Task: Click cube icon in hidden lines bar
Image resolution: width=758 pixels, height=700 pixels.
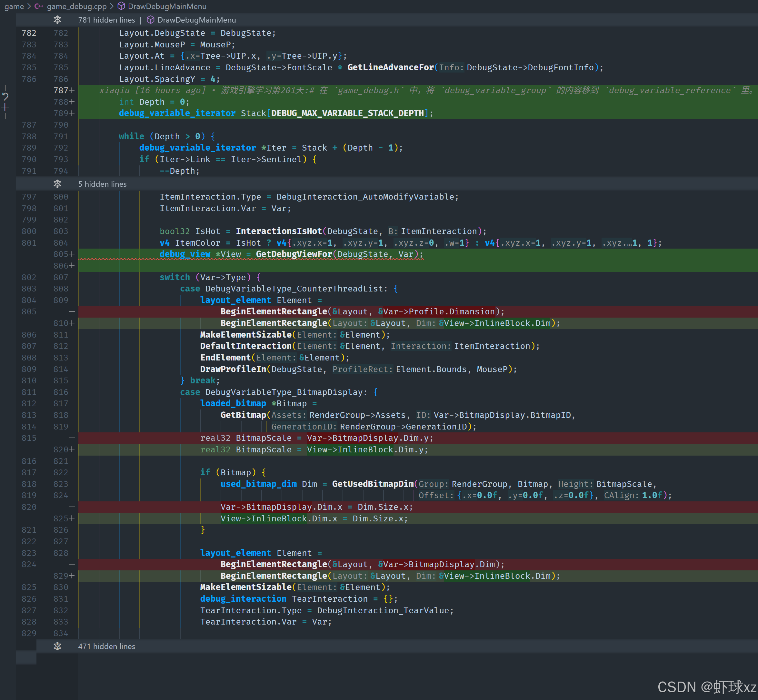Action: [x=150, y=20]
